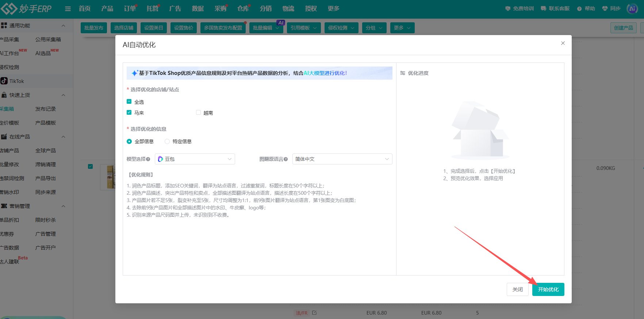
Task: Open the 订单 top menu
Action: pyautogui.click(x=130, y=8)
